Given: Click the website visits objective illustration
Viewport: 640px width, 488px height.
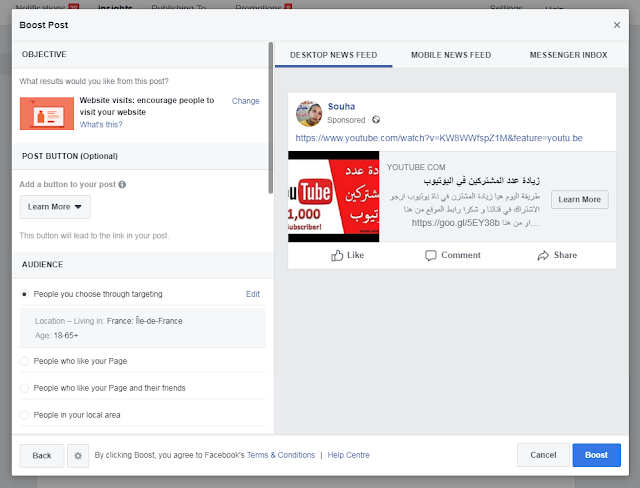Looking at the screenshot, I should pyautogui.click(x=47, y=113).
